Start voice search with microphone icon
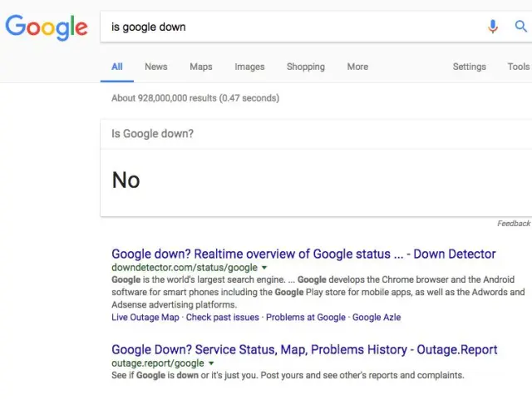Image resolution: width=532 pixels, height=400 pixels. (493, 27)
